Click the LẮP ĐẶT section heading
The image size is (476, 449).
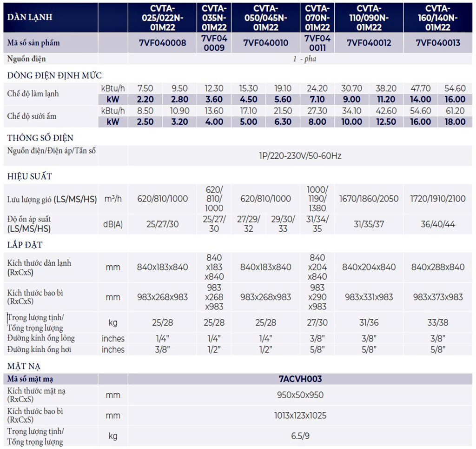25,244
